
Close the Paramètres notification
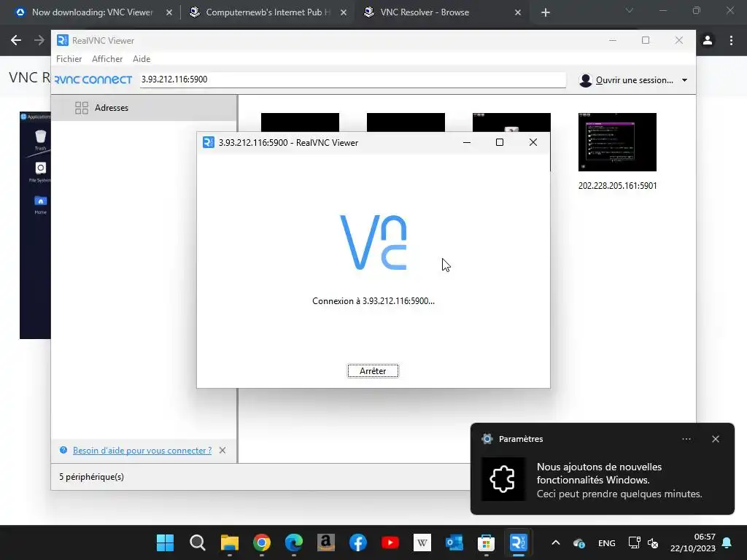point(715,439)
